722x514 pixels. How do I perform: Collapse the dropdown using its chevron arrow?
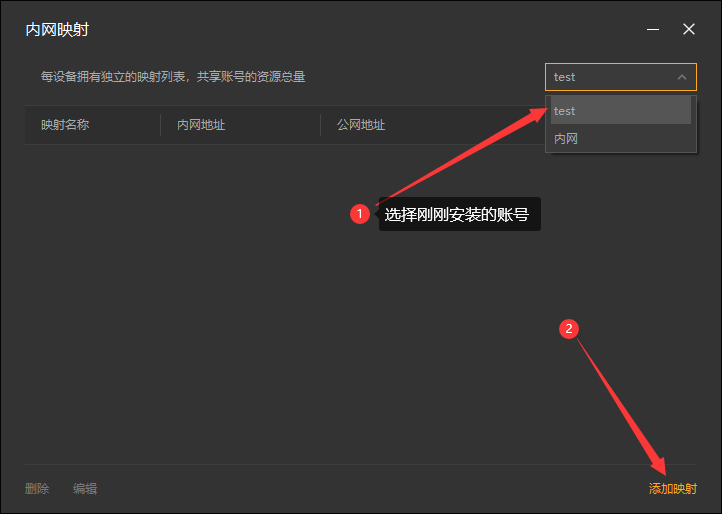coord(682,77)
